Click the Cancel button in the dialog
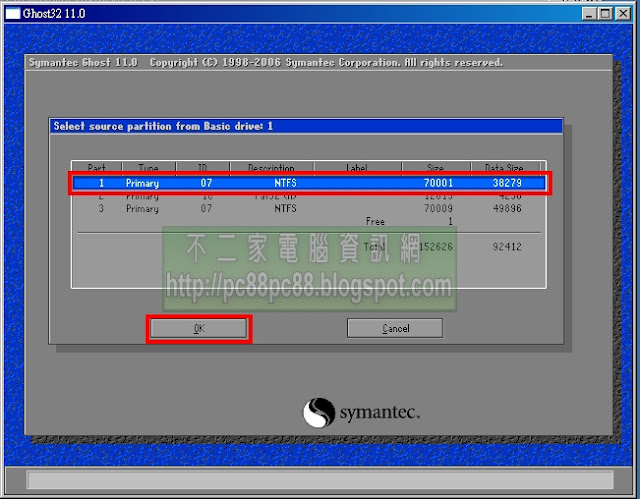This screenshot has width=640, height=499. pyautogui.click(x=395, y=328)
